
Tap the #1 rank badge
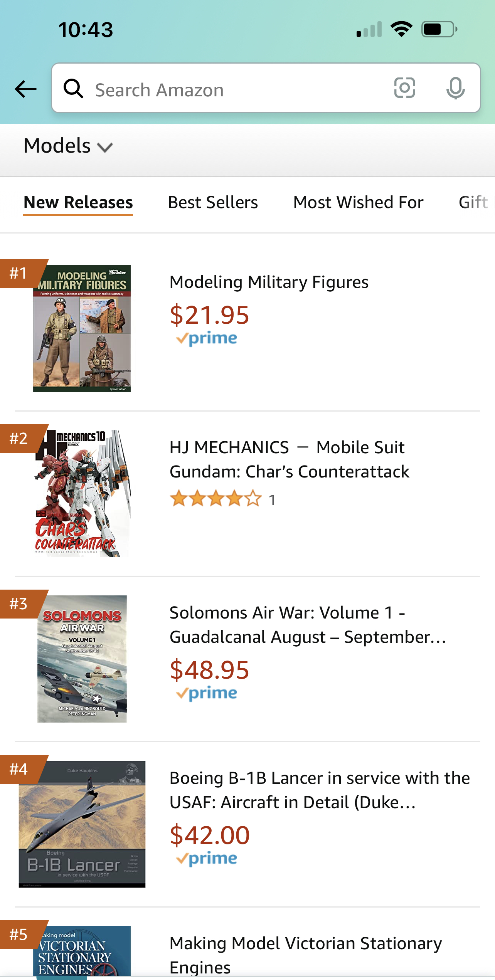[x=19, y=273]
